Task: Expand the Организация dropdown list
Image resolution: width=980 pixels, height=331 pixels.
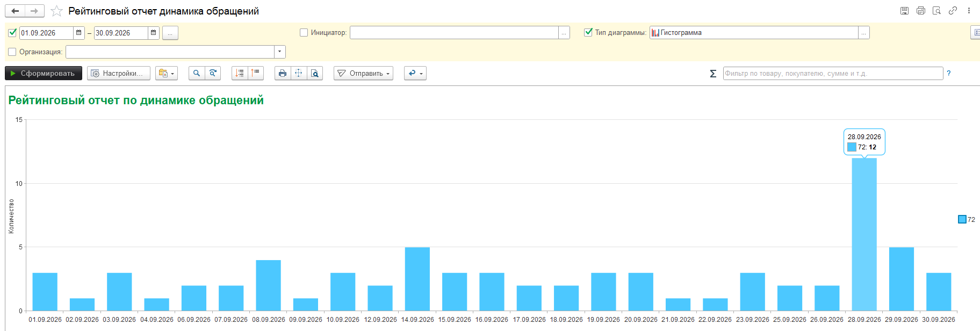Action: pyautogui.click(x=280, y=52)
